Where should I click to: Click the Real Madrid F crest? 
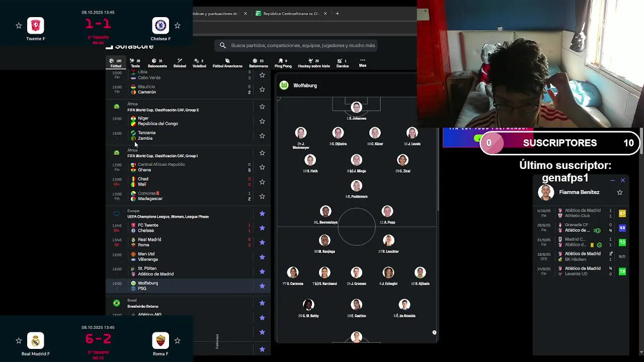(36, 340)
